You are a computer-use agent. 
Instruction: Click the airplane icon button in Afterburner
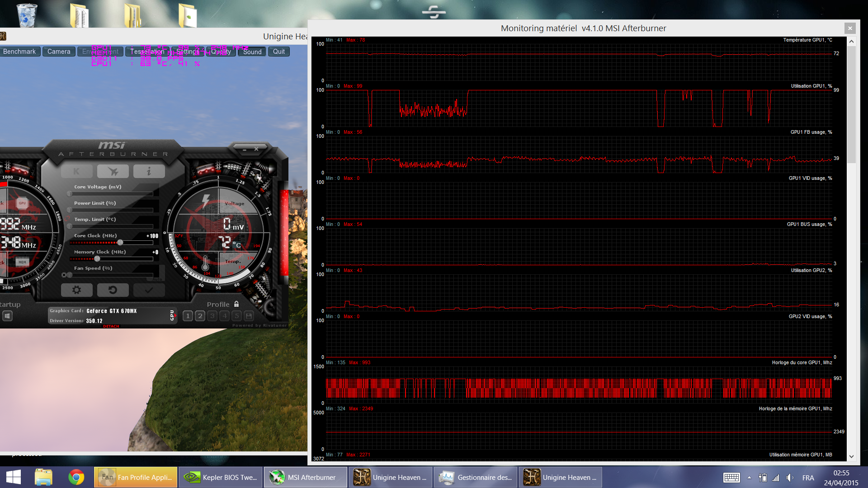click(x=113, y=171)
